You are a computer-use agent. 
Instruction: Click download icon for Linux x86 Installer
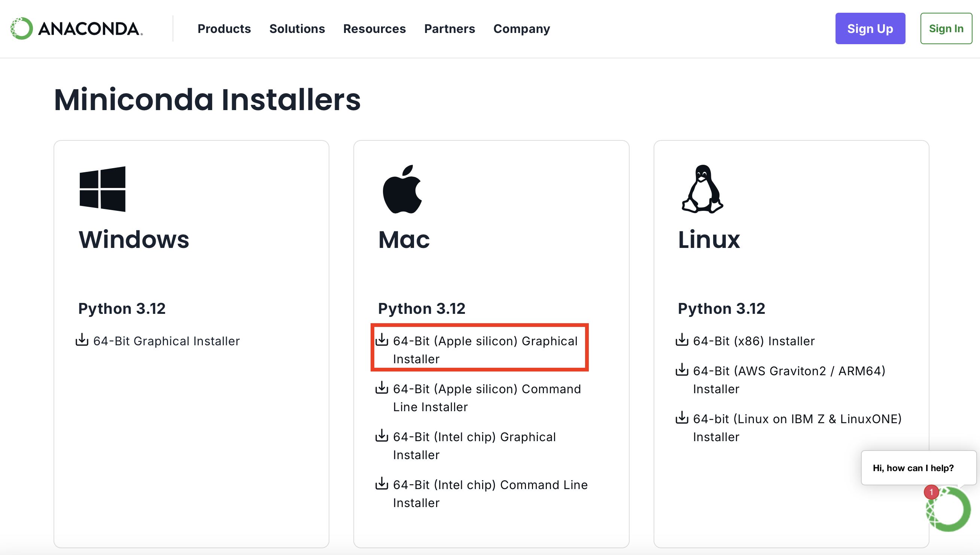682,340
